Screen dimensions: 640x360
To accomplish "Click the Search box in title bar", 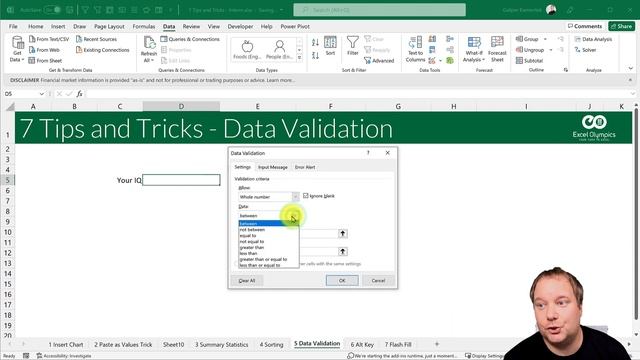I will point(379,10).
